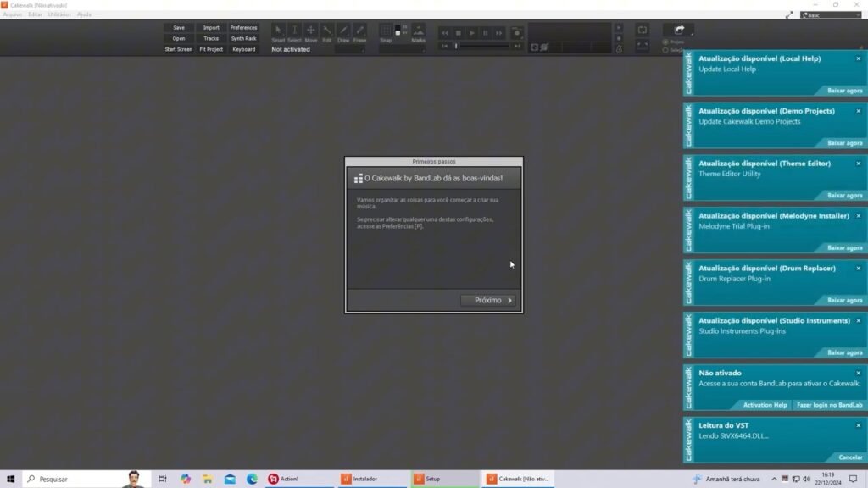
Task: Open the Windows Start menu
Action: (10, 480)
